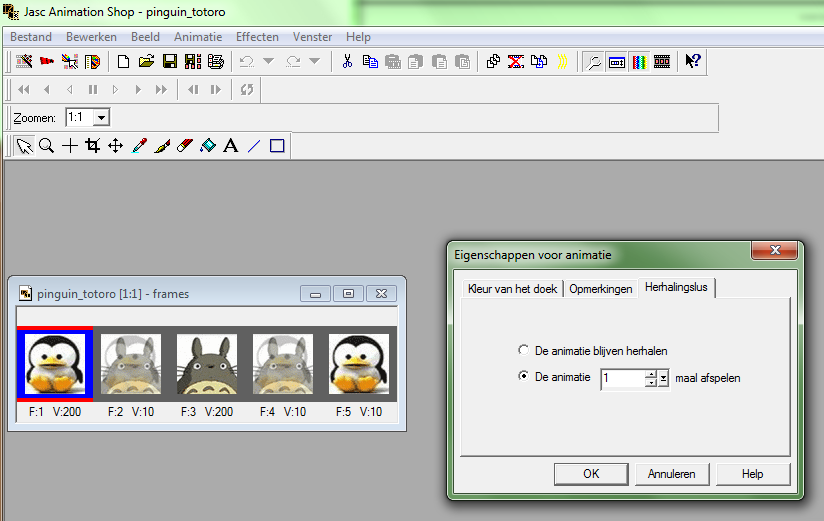Switch to 'Kleur van het doek' tab
Viewport: 824px width, 521px height.
click(512, 289)
